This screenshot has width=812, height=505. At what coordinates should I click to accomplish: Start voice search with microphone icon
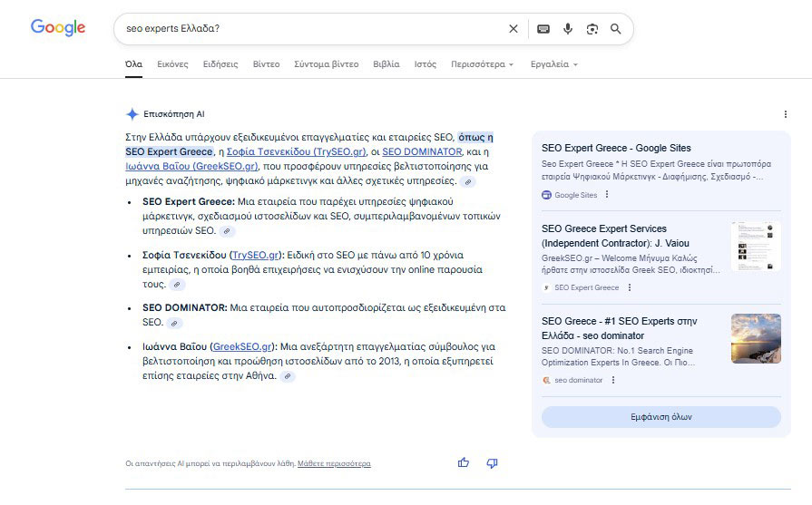[568, 29]
